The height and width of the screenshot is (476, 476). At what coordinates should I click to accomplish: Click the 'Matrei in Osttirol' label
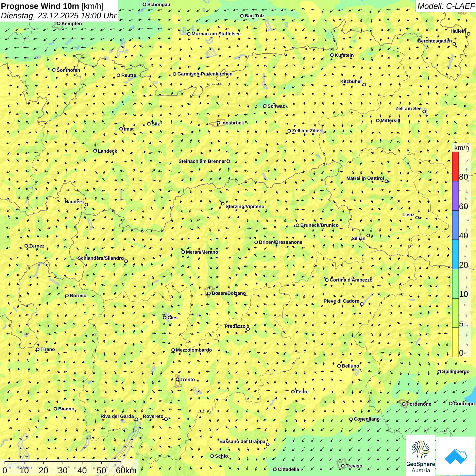pos(365,178)
